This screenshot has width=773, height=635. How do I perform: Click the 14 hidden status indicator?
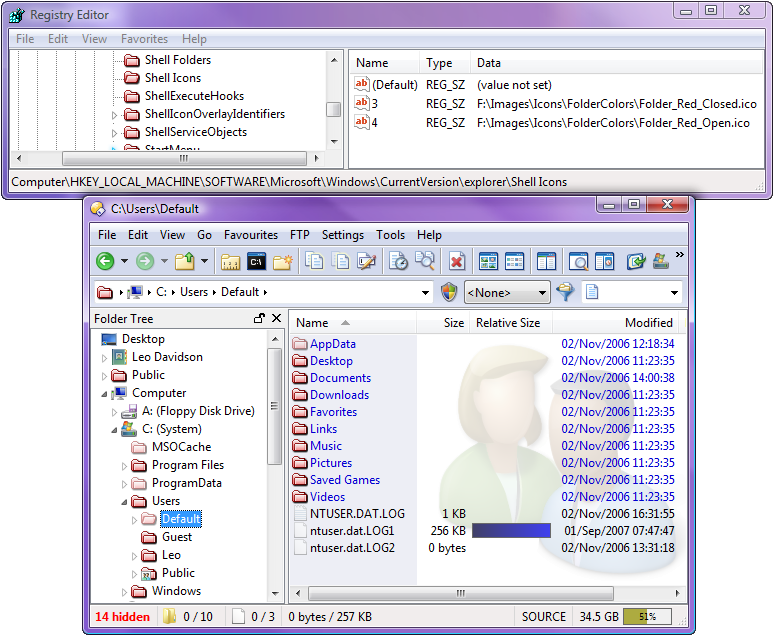(x=122, y=617)
